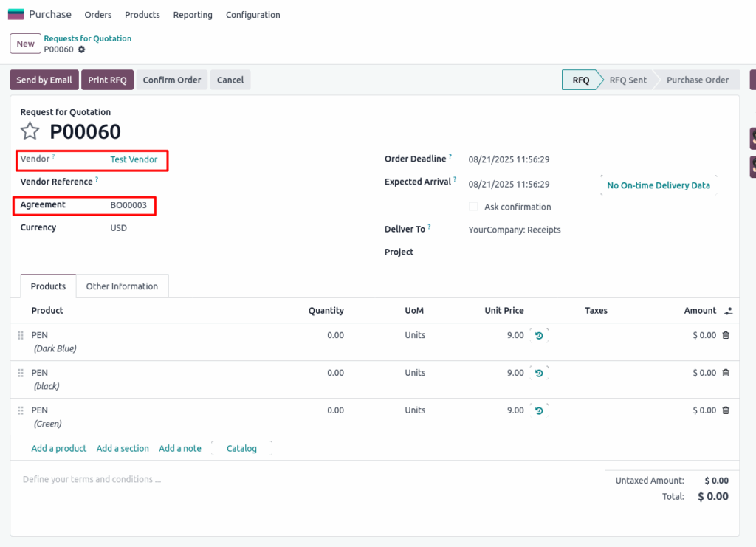Click the Taxes column header
This screenshot has height=547, width=756.
(x=597, y=311)
